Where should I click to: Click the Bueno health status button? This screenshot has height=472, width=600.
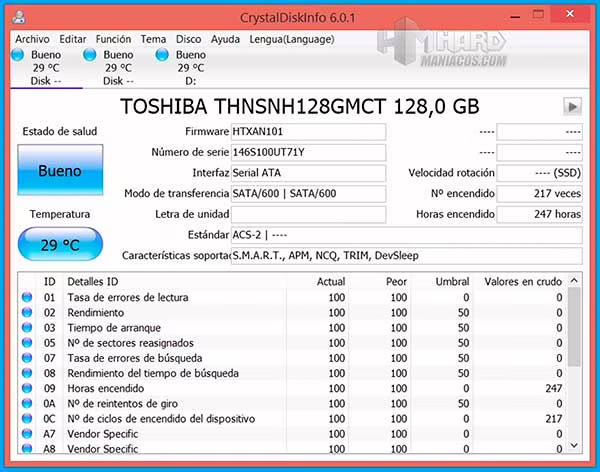pyautogui.click(x=60, y=170)
